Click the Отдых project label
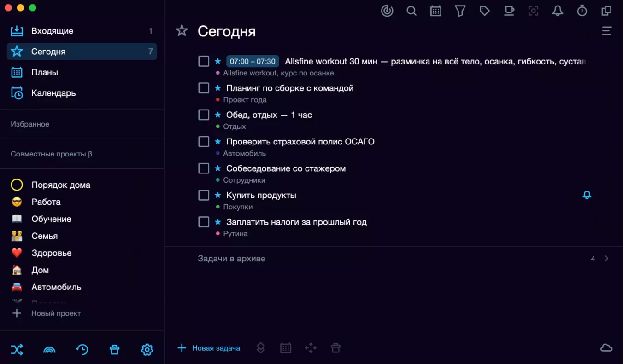This screenshot has width=623, height=364. pyautogui.click(x=235, y=127)
